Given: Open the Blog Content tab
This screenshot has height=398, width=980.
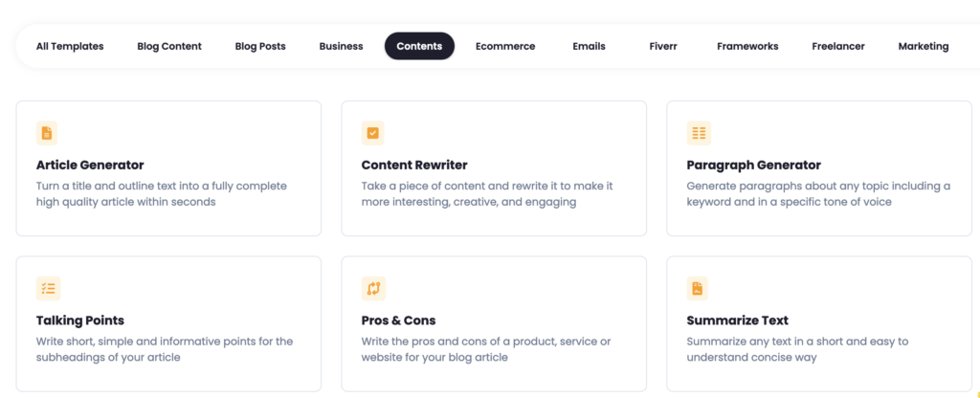Looking at the screenshot, I should click(x=169, y=46).
